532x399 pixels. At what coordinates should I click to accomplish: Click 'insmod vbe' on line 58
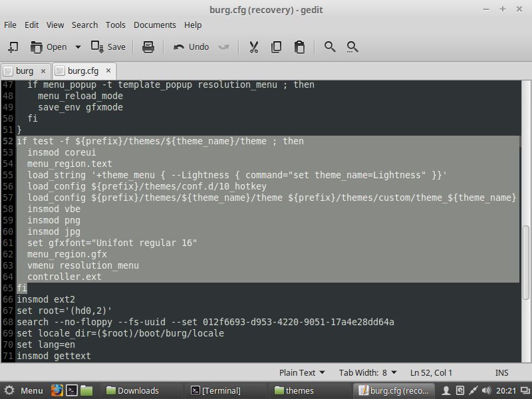point(54,209)
